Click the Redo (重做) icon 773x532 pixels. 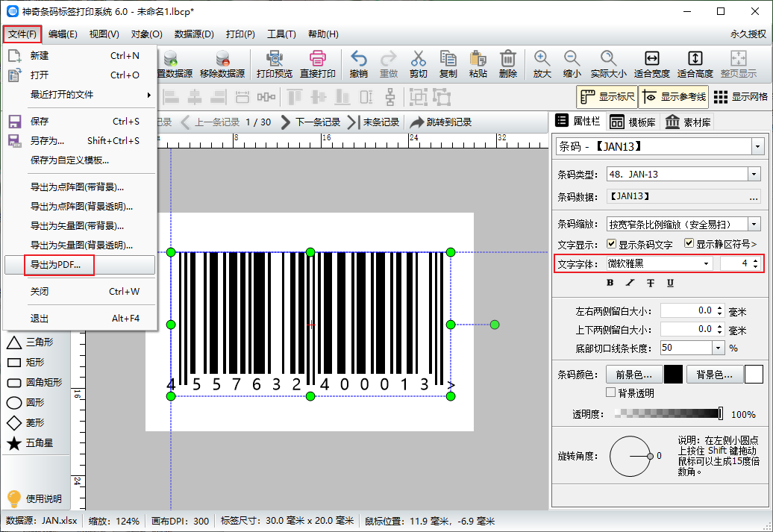(x=389, y=59)
